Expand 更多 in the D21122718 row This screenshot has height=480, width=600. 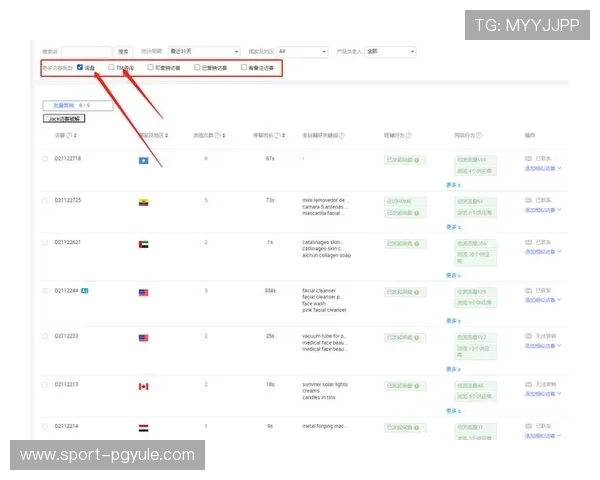pos(453,185)
